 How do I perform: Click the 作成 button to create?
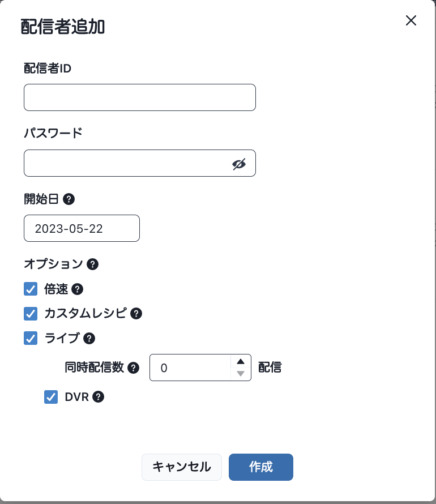pyautogui.click(x=260, y=467)
